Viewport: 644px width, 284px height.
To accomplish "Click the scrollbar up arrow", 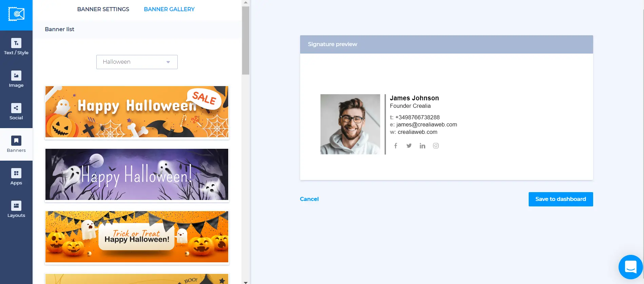I will pos(246,2).
